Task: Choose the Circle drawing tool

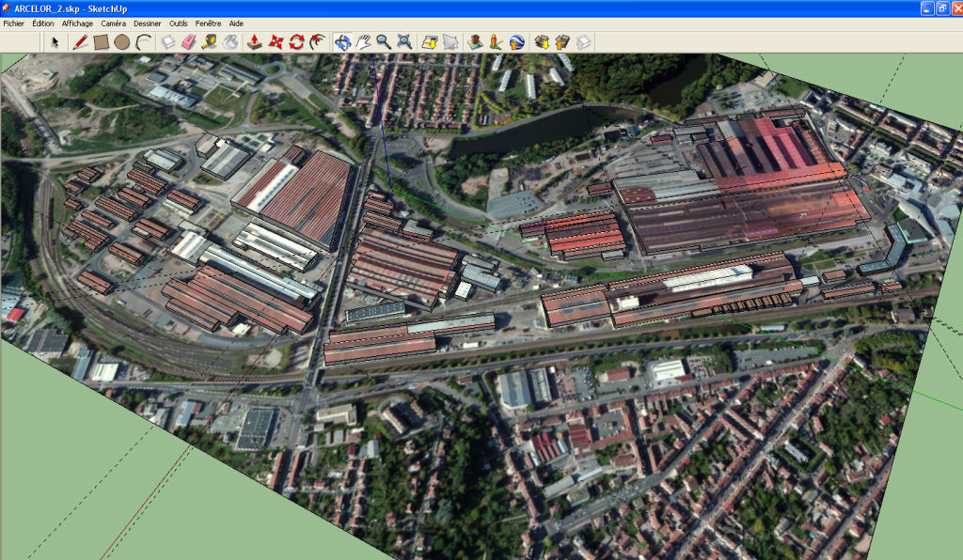Action: [x=121, y=41]
